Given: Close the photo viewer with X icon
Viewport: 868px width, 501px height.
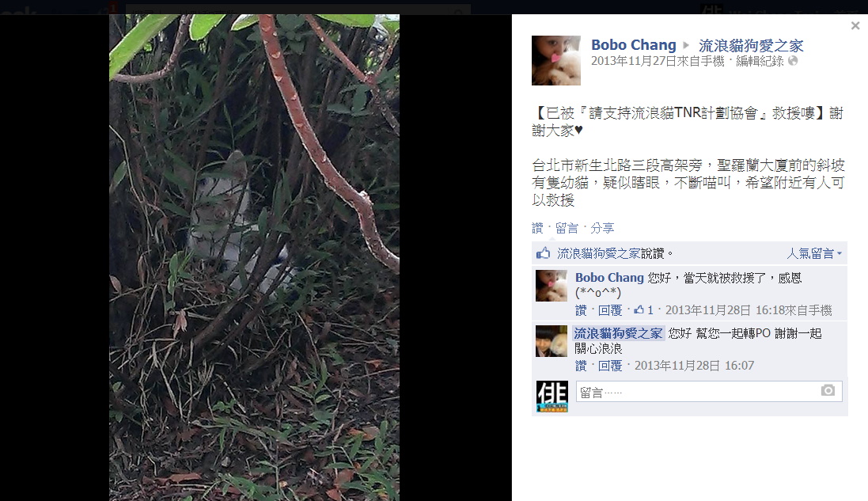Looking at the screenshot, I should [855, 25].
